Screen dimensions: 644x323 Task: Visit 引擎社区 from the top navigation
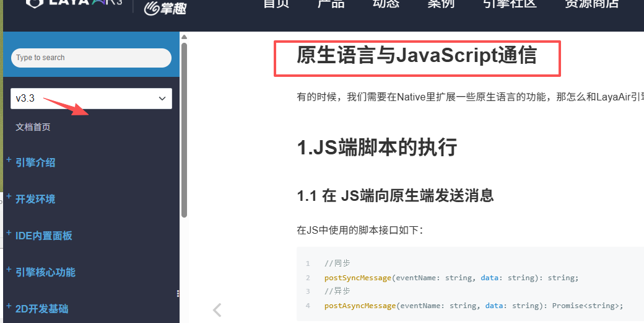click(x=510, y=4)
